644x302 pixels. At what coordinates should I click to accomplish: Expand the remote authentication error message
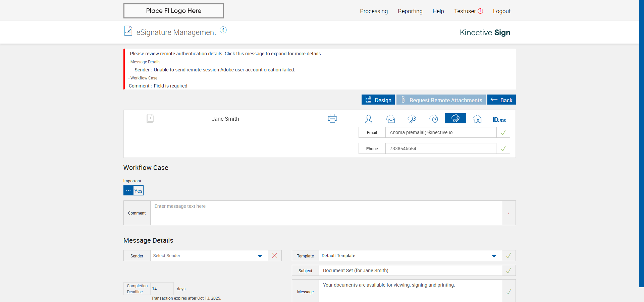(225, 54)
